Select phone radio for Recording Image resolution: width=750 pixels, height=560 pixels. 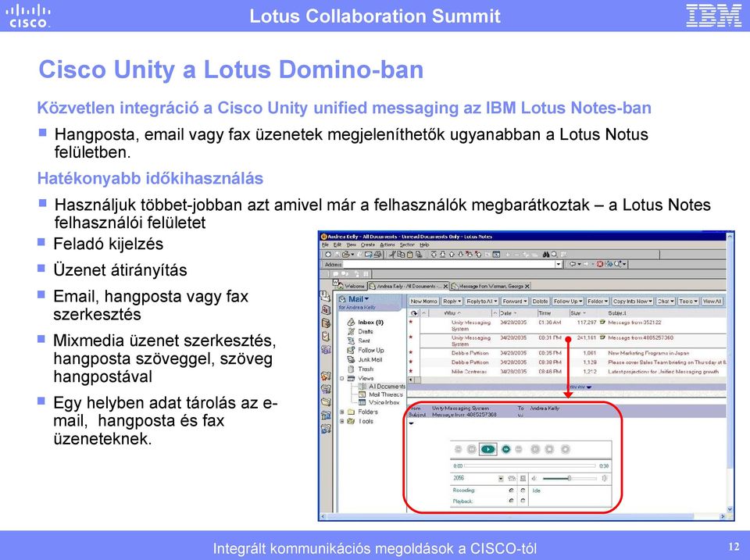(x=511, y=490)
